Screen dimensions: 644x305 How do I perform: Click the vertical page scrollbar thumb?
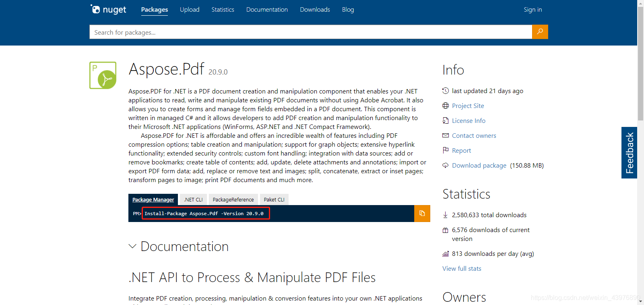tap(640, 64)
